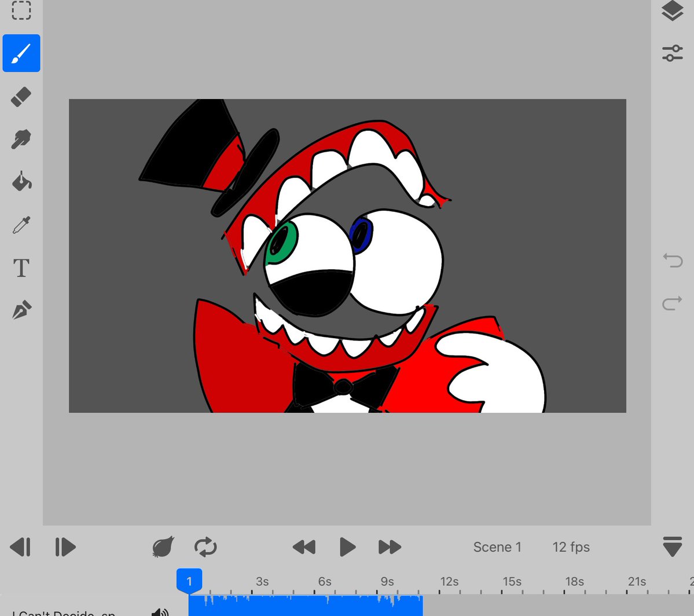Select the blue audio waveform clip
This screenshot has width=694, height=616.
click(x=306, y=606)
